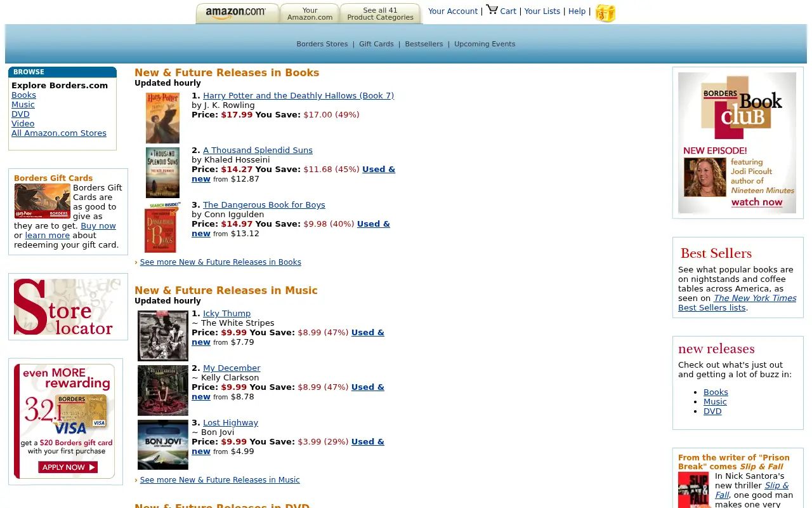This screenshot has width=812, height=508.
Task: Browse Music in Explore Borders.com sidebar
Action: (x=23, y=105)
